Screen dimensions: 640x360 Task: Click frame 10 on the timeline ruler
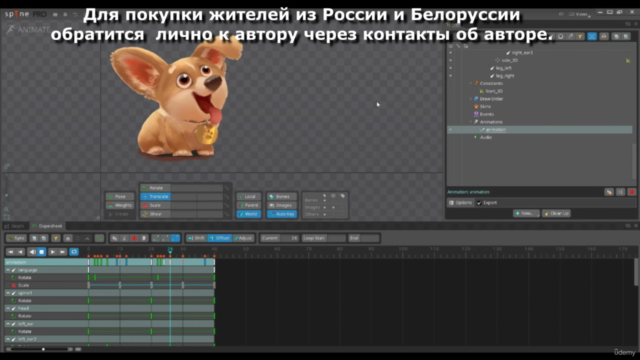point(120,249)
